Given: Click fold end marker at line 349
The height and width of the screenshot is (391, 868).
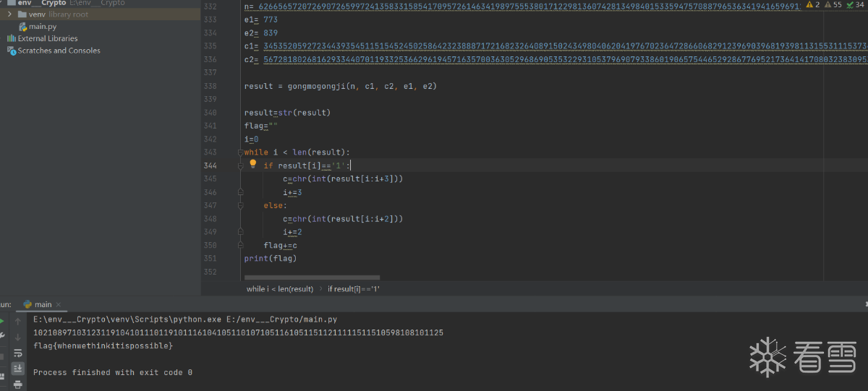Looking at the screenshot, I should pyautogui.click(x=241, y=233).
